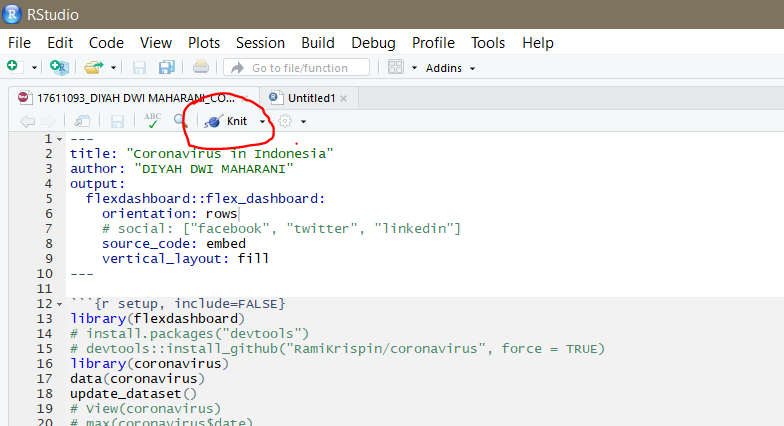Viewport: 784px width, 426px height.
Task: Click the comment install.packages("devtools")
Action: pos(190,334)
